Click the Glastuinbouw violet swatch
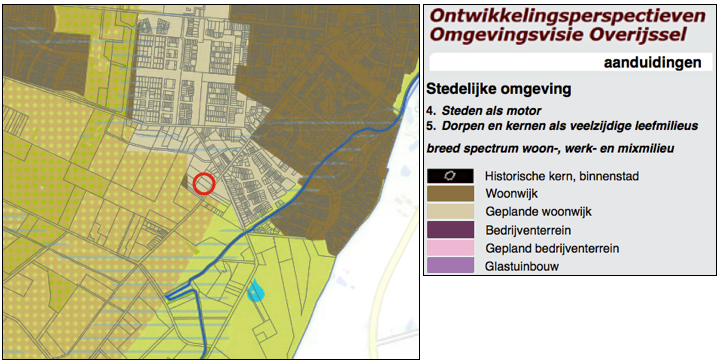 pyautogui.click(x=450, y=265)
